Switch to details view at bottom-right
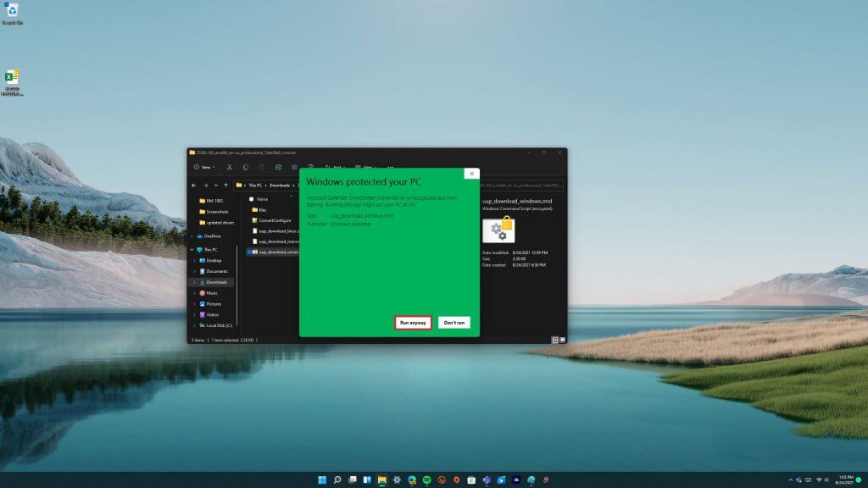The image size is (868, 488). [x=554, y=341]
